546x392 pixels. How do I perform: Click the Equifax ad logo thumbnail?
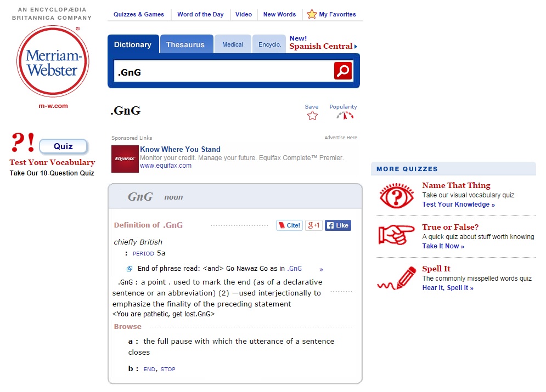pos(125,159)
